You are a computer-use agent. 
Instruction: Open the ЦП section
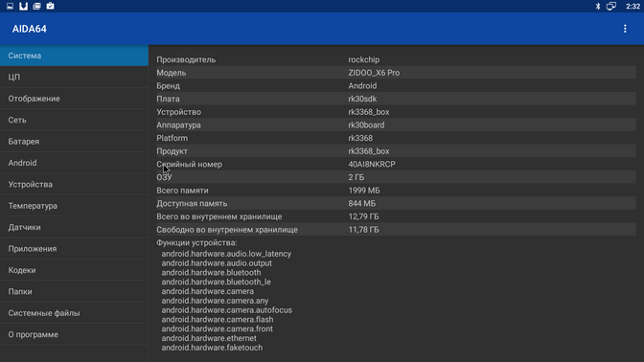click(x=74, y=78)
